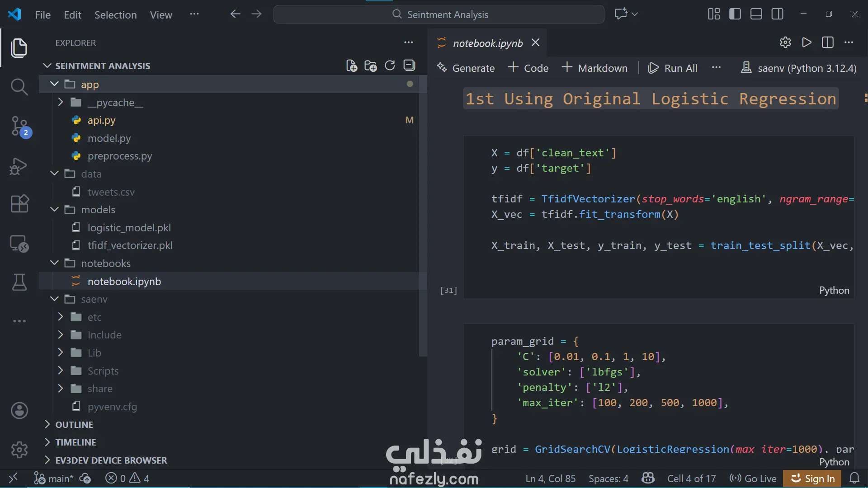The height and width of the screenshot is (488, 868).
Task: Collapse all folders in explorer
Action: [x=409, y=66]
